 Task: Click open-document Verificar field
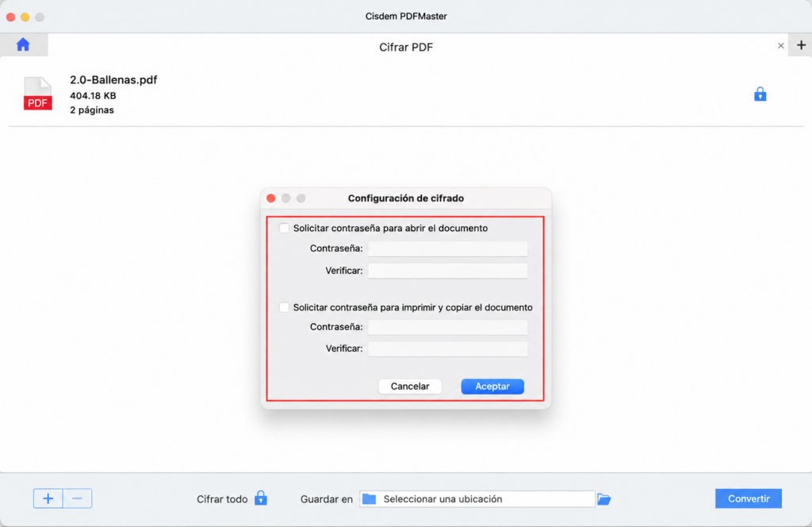coord(447,271)
